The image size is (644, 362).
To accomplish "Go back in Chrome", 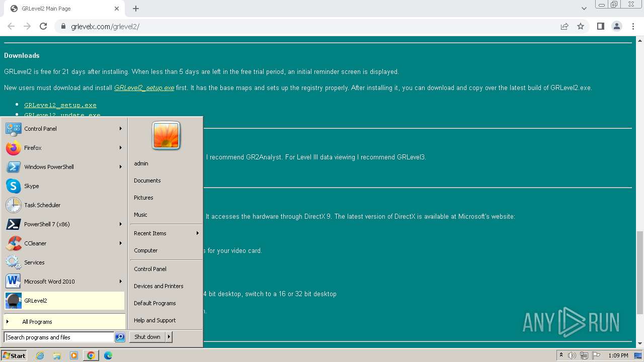I will [x=11, y=26].
